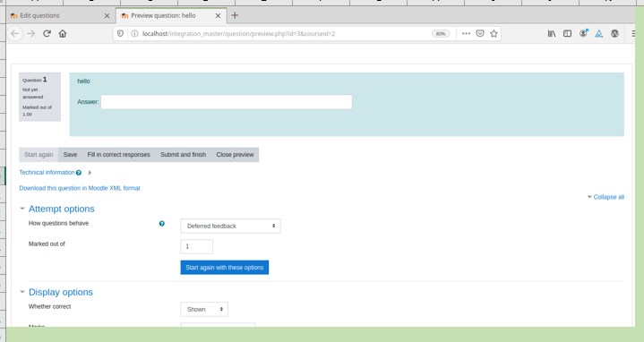Click 'Not yet answered' status text
Screen dimensions: 644x342
pyautogui.click(x=33, y=93)
